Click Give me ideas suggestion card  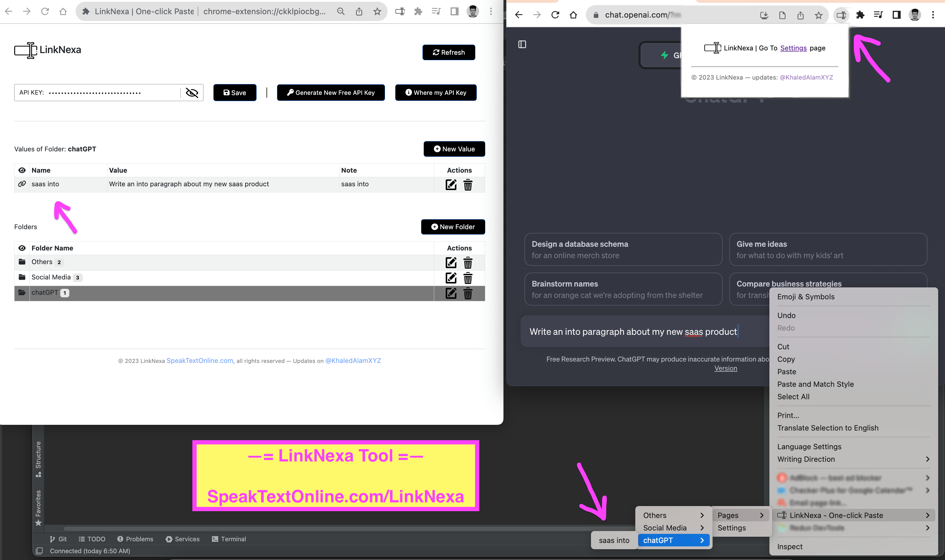(828, 249)
